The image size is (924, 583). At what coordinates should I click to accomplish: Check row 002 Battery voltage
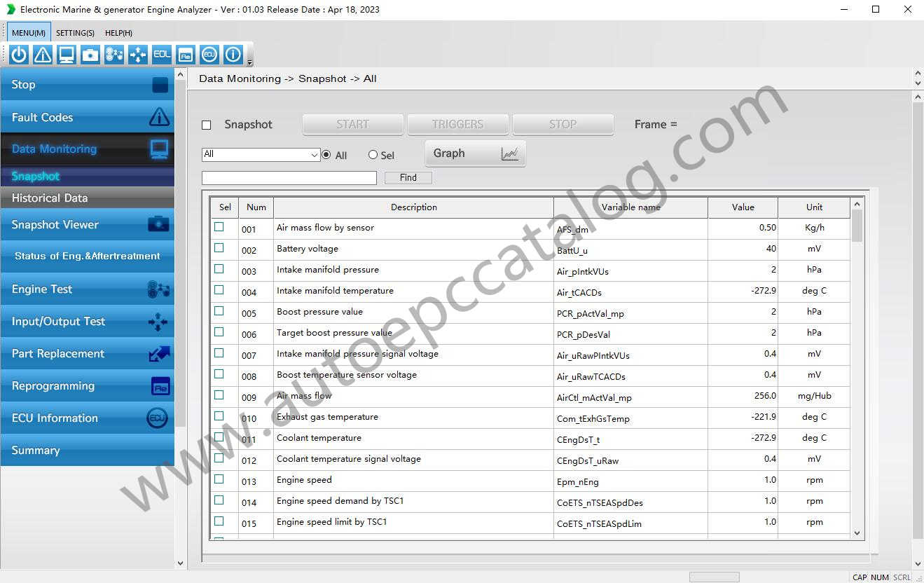click(x=219, y=248)
